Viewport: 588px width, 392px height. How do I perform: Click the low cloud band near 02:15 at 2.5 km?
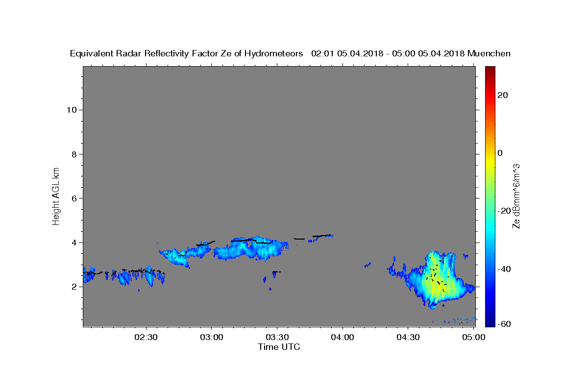(x=122, y=276)
